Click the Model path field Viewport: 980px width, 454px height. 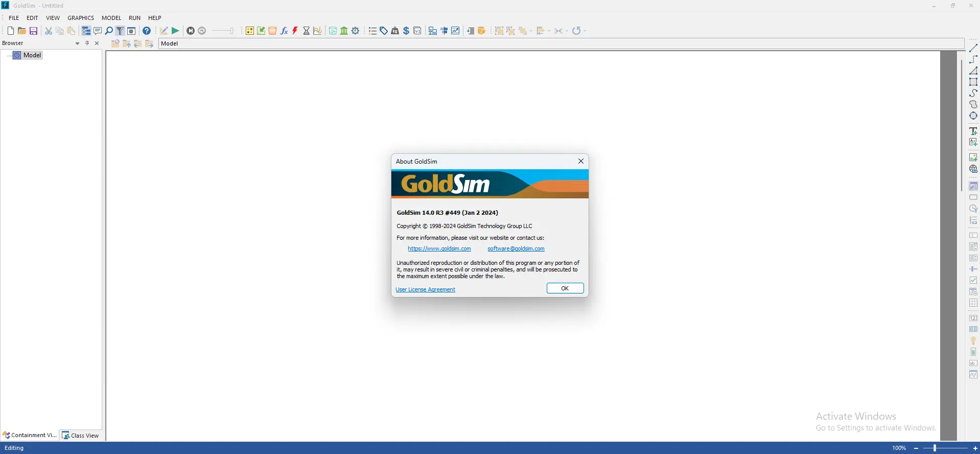tap(561, 44)
